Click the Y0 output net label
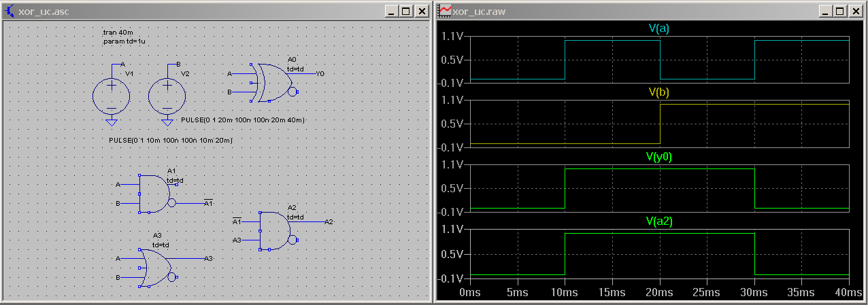 [x=320, y=73]
